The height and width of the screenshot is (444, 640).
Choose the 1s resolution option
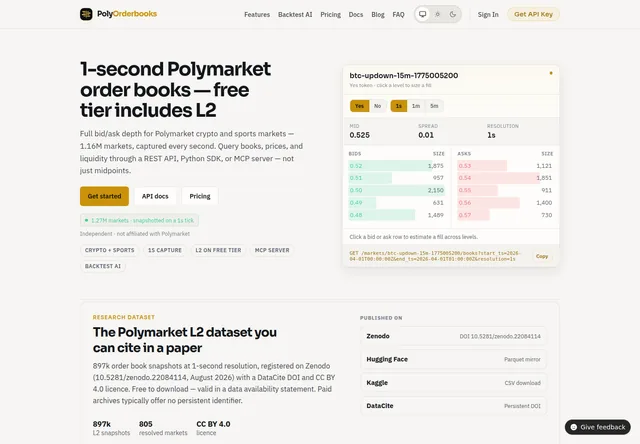(x=399, y=106)
